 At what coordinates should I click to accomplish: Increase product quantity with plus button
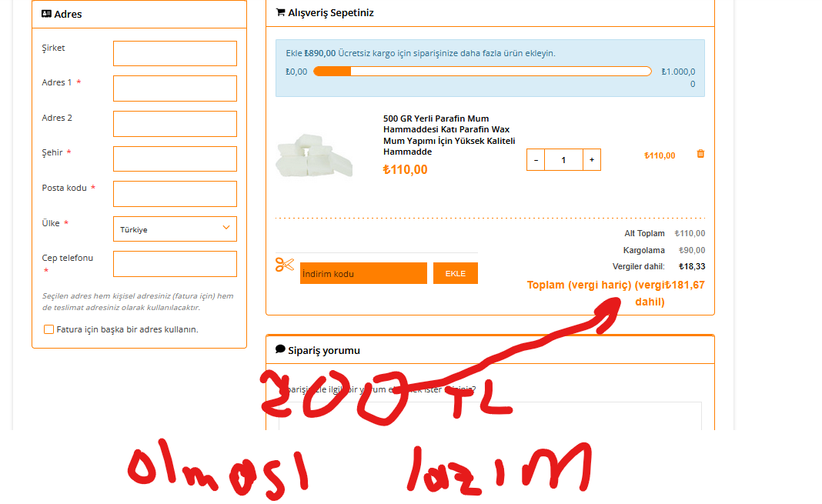[592, 160]
